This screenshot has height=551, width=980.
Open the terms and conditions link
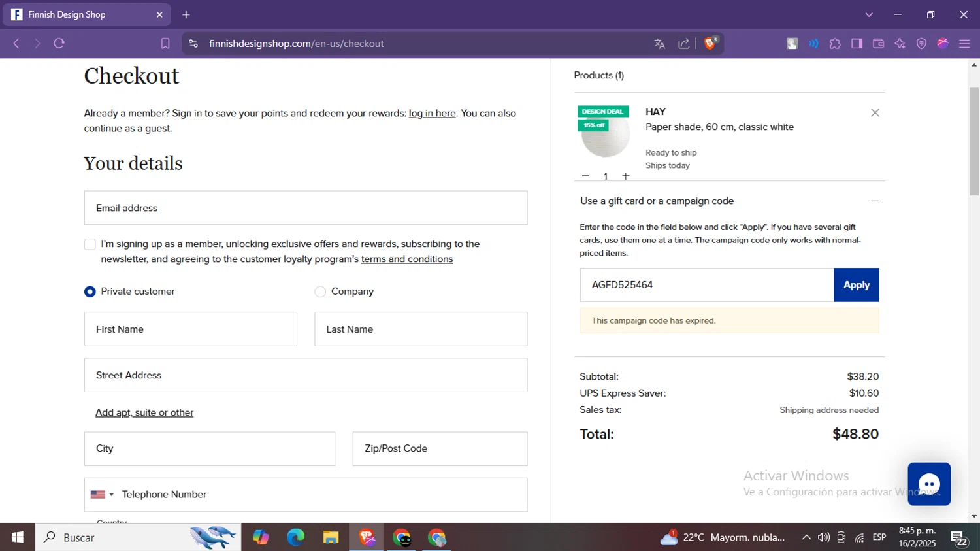pos(407,259)
